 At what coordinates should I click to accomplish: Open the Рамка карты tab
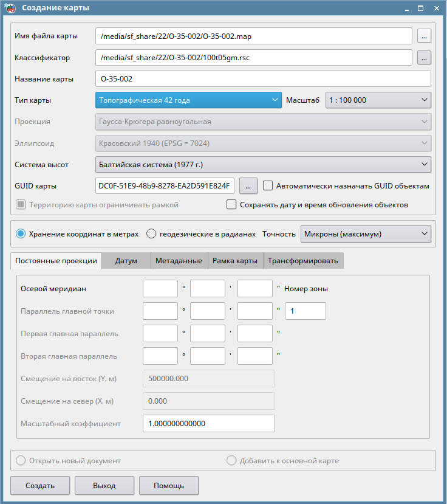coord(234,261)
